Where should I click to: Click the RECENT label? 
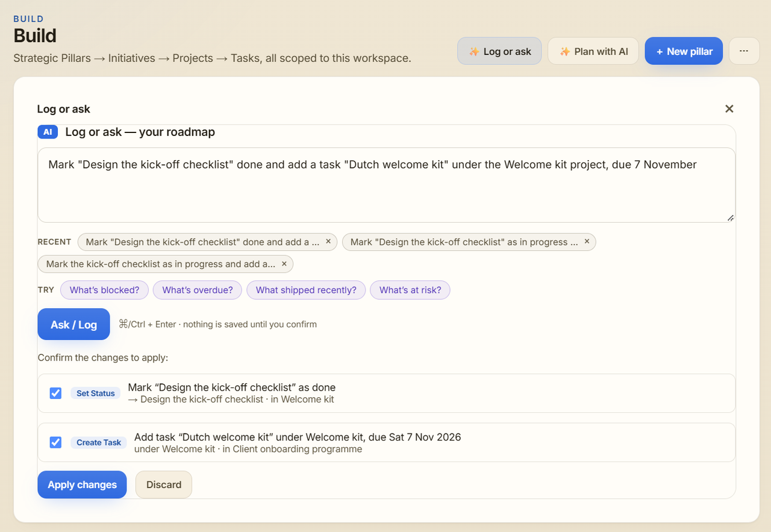coord(55,242)
